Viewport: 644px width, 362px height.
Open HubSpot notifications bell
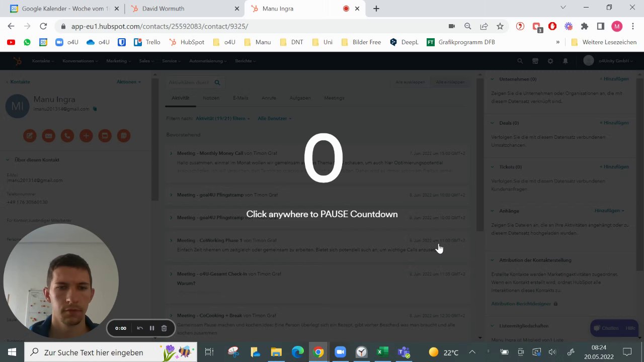click(566, 61)
